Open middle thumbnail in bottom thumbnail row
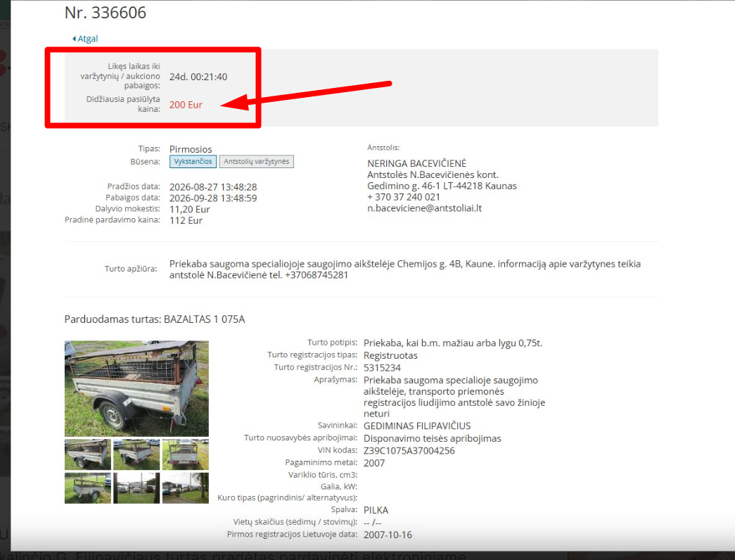This screenshot has height=560, width=735. 136,488
